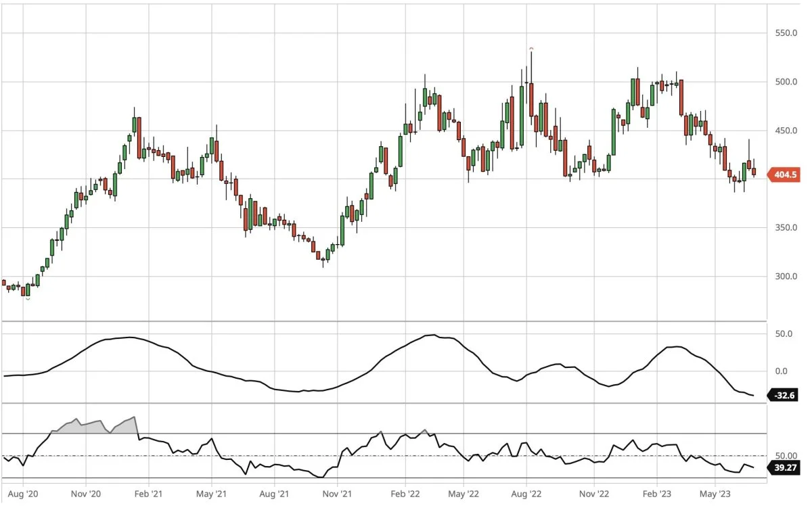Click the red 404.5 current price label
The width and height of the screenshot is (812, 512).
785,174
